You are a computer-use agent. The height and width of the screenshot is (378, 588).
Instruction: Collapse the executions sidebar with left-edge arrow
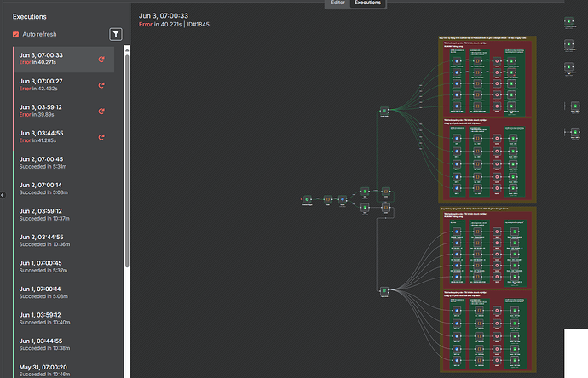(3, 195)
